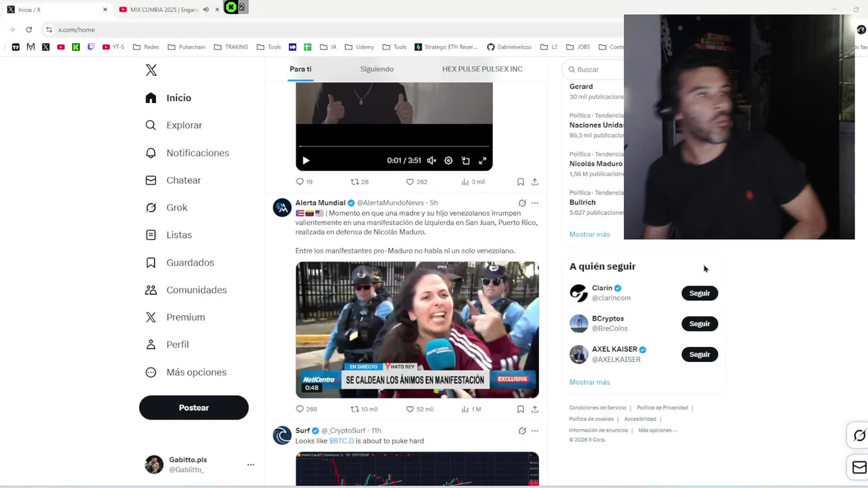
Task: Switch to the Para ti tab
Action: coord(300,69)
